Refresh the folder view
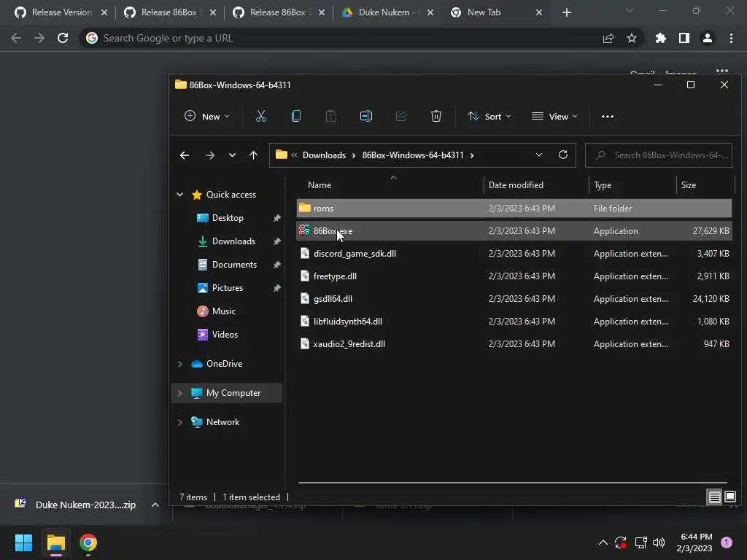Viewport: 747px width, 560px height. pos(562,155)
